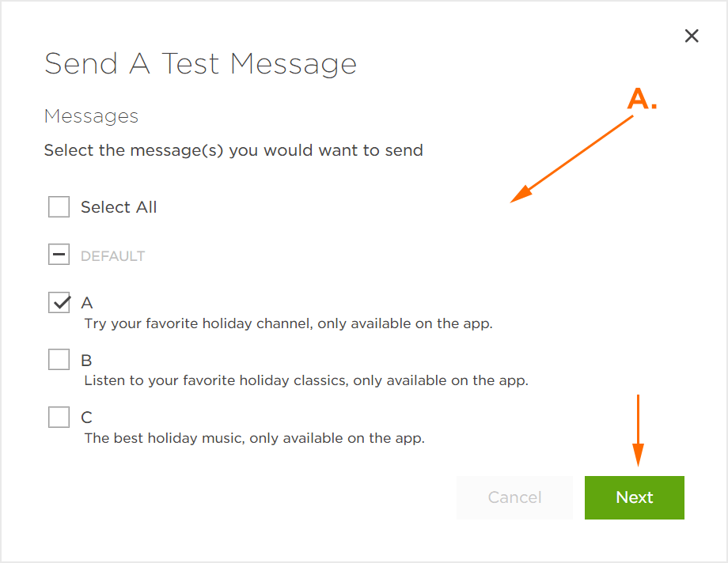Click the grey DEFAULT group label
728x563 pixels.
(113, 256)
